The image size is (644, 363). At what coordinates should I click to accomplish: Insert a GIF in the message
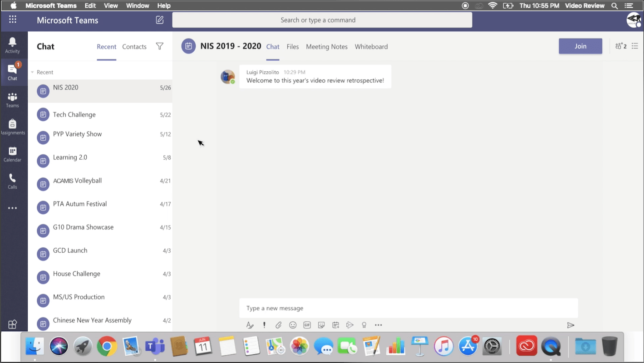click(307, 325)
